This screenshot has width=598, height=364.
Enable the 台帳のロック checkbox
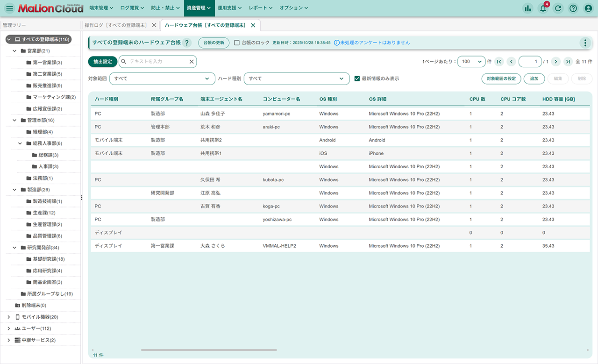[237, 43]
